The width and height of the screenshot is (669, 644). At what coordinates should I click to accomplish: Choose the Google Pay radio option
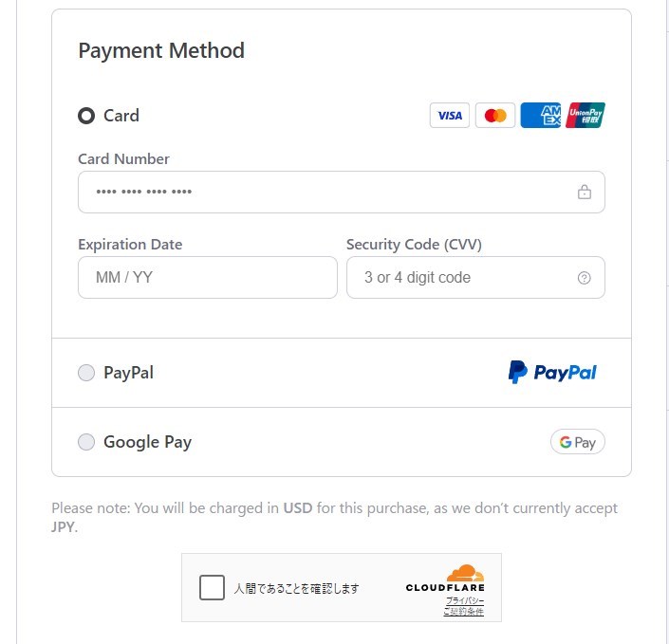(x=86, y=442)
